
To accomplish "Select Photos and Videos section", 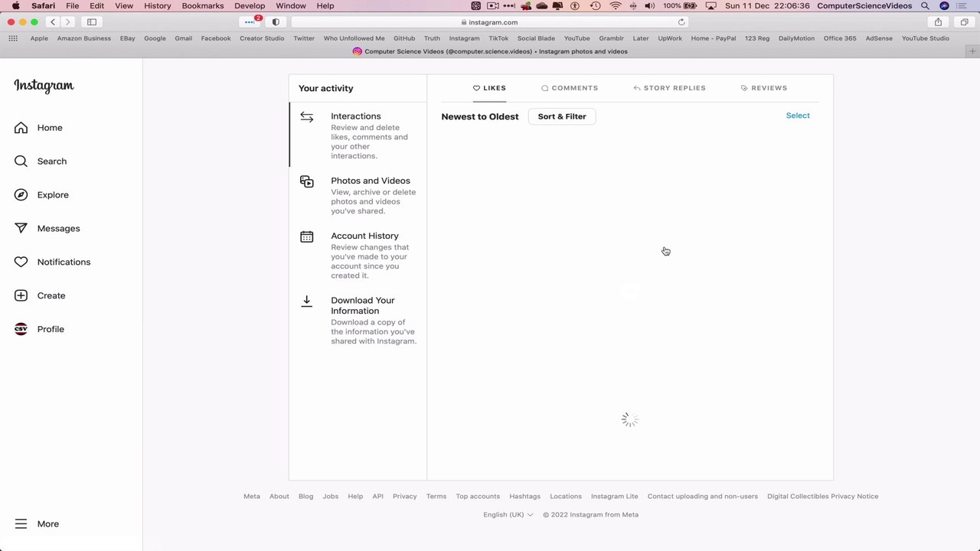I will 358,195.
